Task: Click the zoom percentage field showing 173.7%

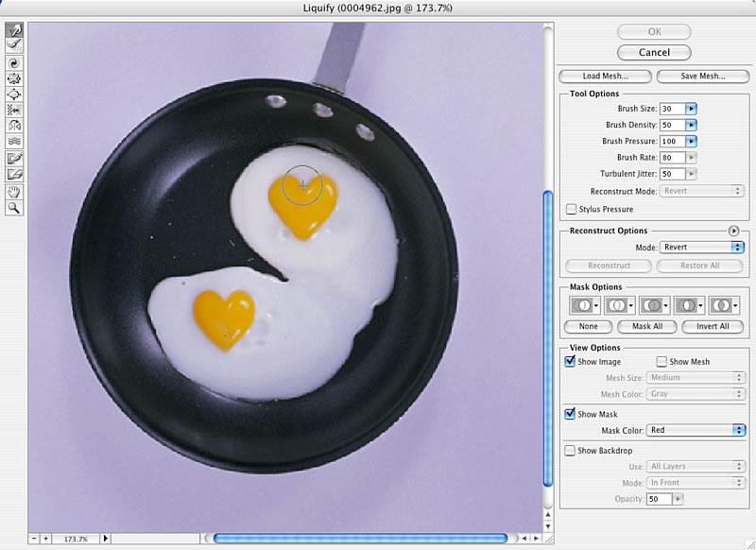Action: pyautogui.click(x=76, y=539)
